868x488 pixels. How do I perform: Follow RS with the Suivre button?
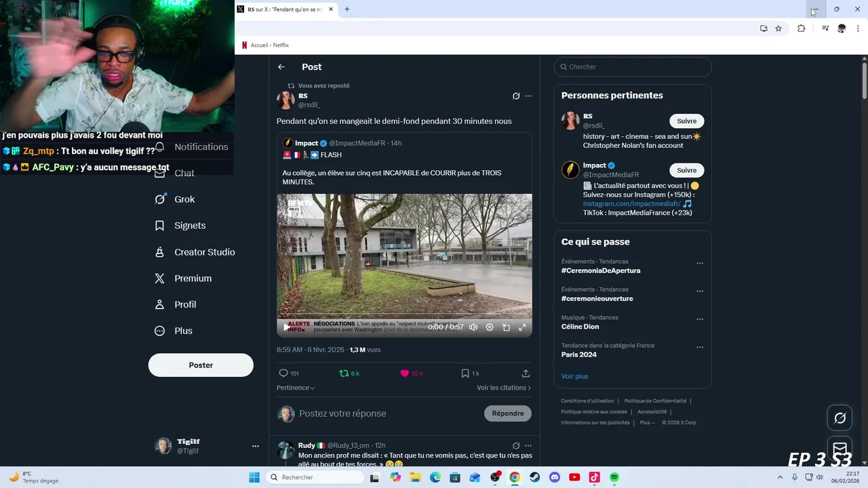687,121
